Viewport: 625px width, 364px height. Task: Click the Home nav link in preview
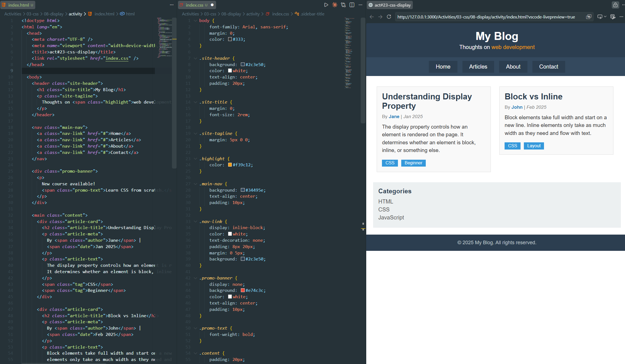click(443, 67)
